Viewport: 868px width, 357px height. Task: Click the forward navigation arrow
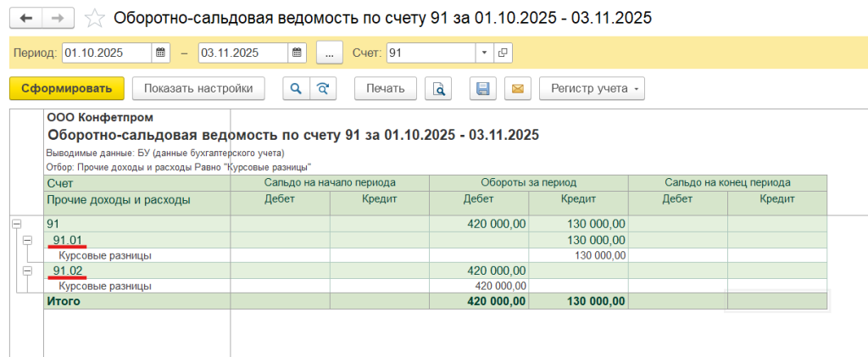(58, 18)
